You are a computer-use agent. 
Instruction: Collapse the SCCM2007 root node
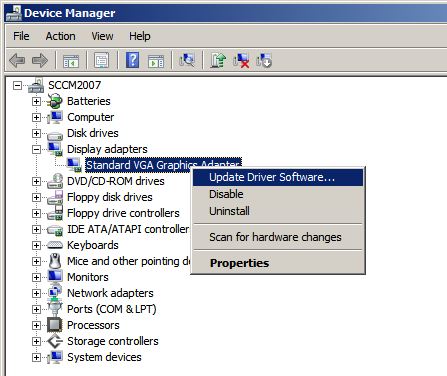[17, 86]
